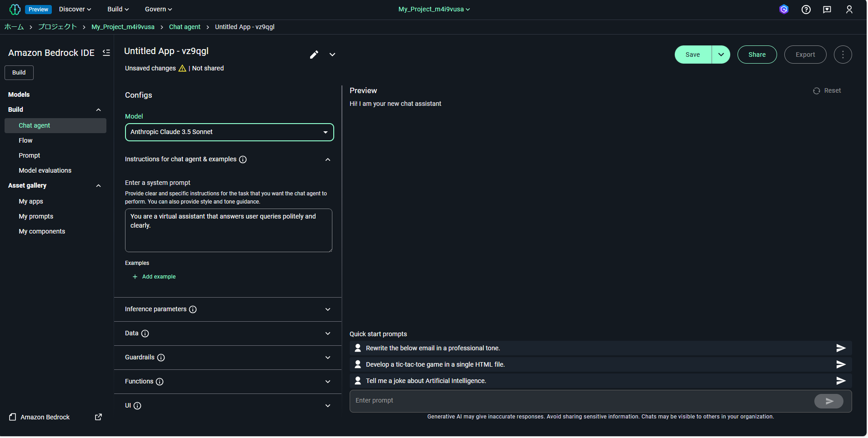Open the Amazon Q assistant icon
868x438 pixels.
[x=784, y=9]
